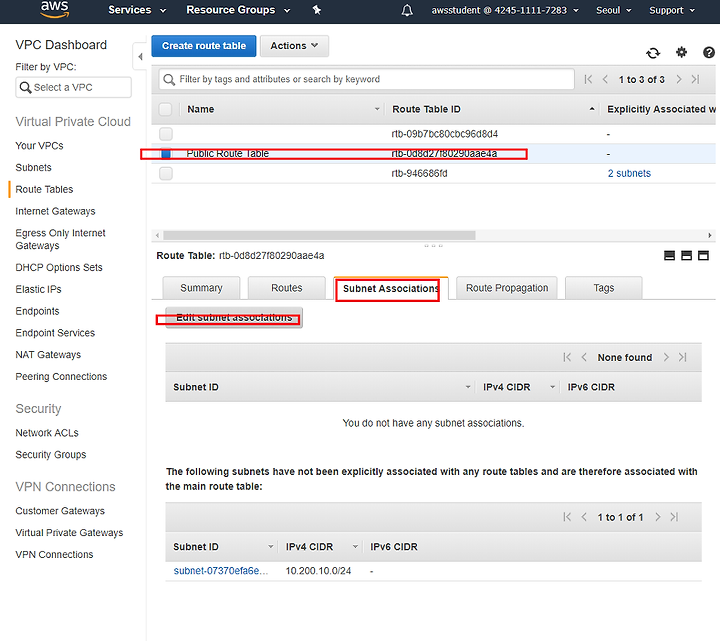The image size is (720, 641).
Task: Open the notifications bell
Action: (407, 10)
